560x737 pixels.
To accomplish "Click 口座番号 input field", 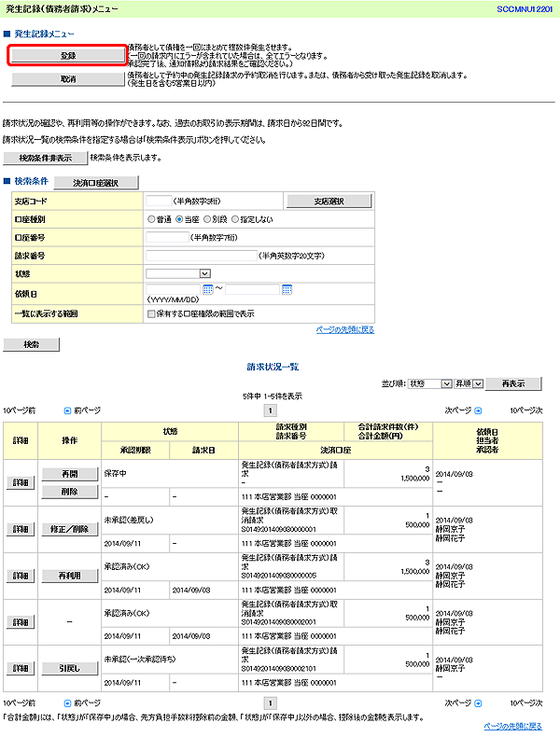I will [x=167, y=237].
